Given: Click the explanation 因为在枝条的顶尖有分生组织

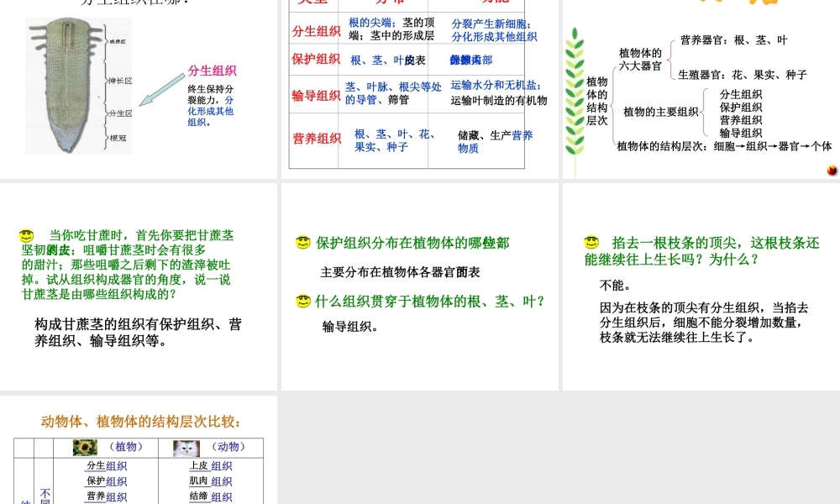Looking at the screenshot, I should pos(704,323).
